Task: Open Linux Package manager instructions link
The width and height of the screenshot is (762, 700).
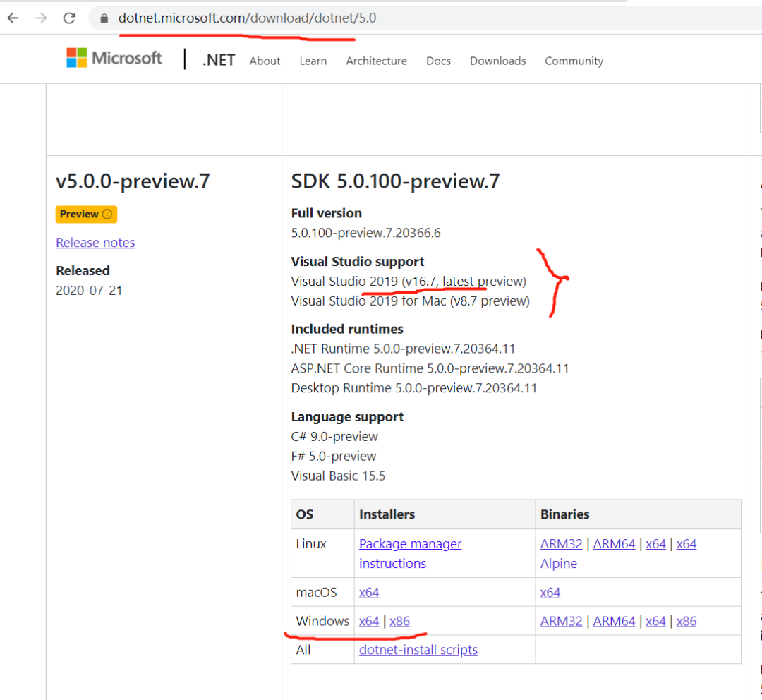Action: 410,553
